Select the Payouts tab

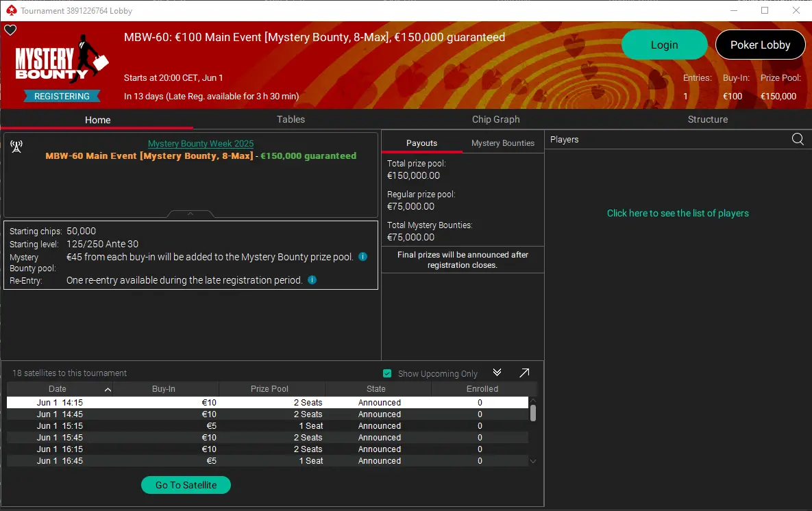pos(421,143)
